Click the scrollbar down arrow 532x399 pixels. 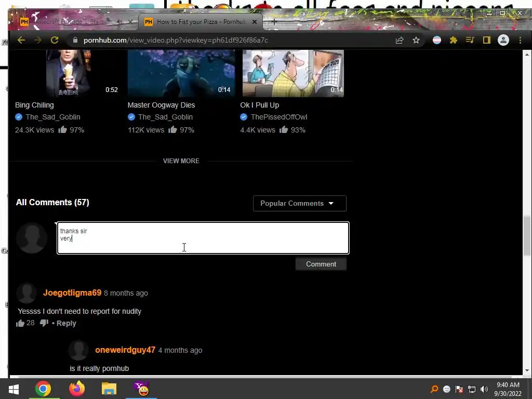[527, 370]
